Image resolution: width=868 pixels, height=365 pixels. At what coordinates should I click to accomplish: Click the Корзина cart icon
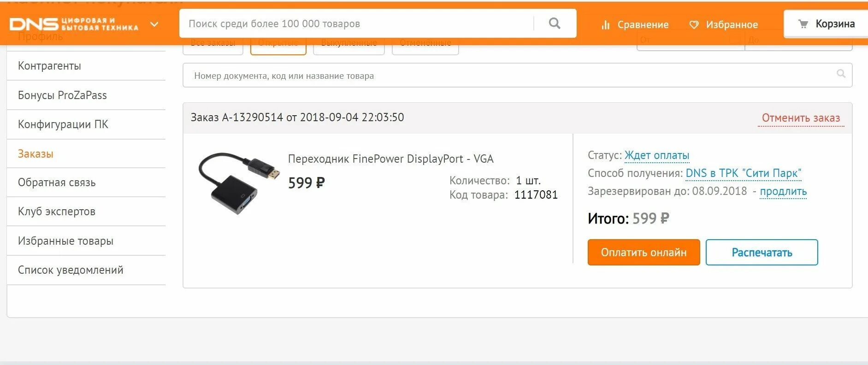[x=803, y=24]
